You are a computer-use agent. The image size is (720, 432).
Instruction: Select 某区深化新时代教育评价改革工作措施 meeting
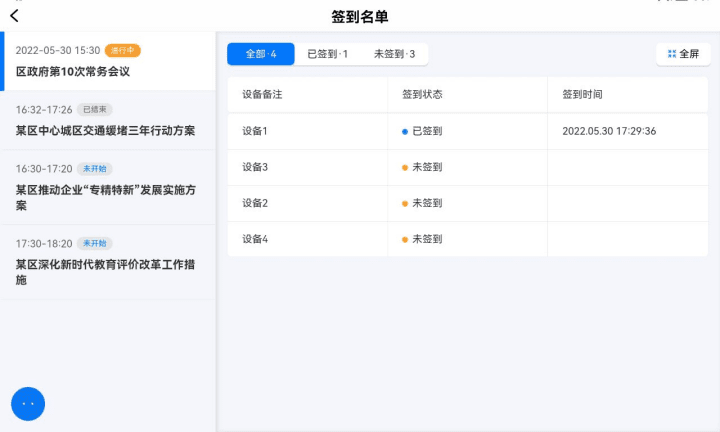pyautogui.click(x=109, y=262)
